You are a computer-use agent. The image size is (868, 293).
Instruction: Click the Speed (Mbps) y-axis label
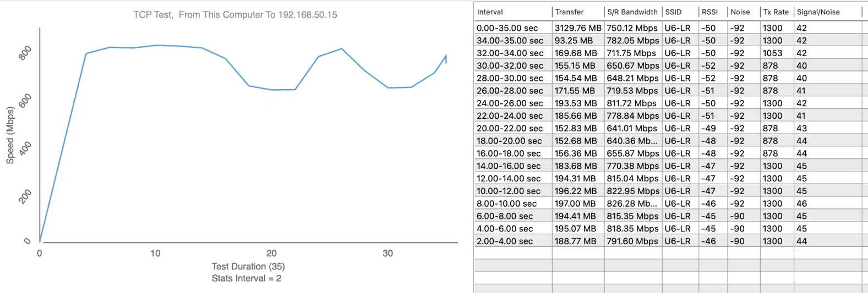(x=10, y=136)
